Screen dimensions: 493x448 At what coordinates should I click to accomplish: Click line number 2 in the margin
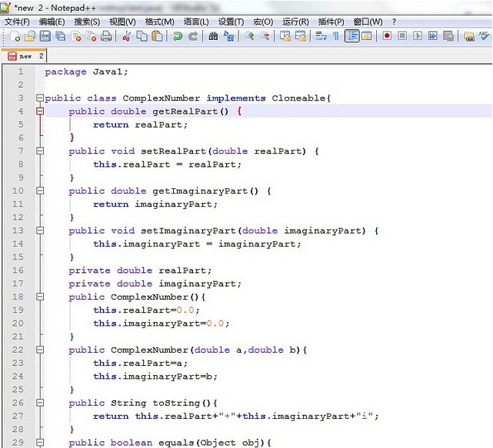pos(21,85)
